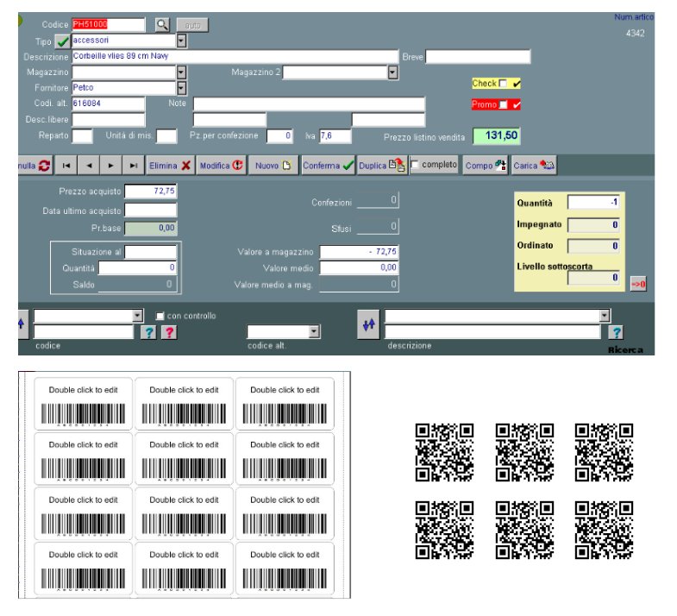Open the codice alt. dropdown
Screen dimensions: 677x616
click(314, 332)
